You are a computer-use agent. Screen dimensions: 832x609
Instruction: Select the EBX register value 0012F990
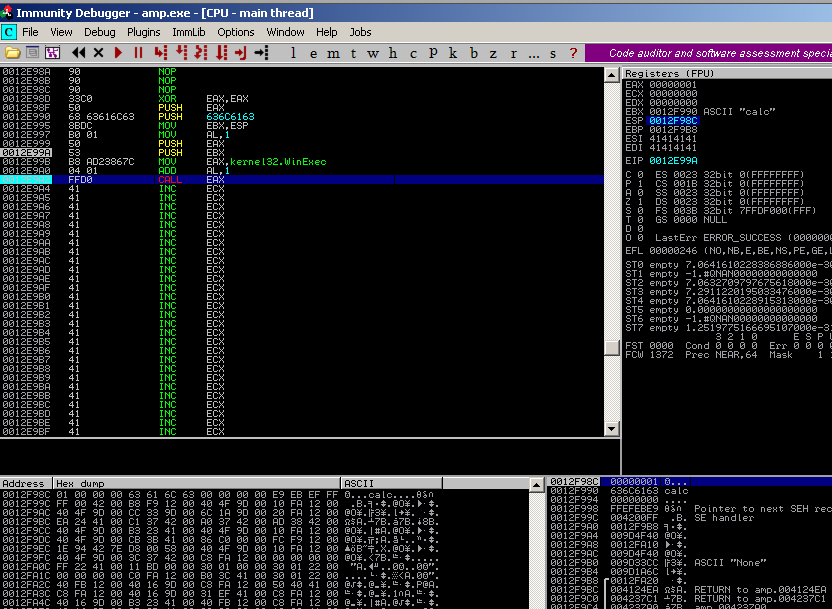[x=673, y=112]
